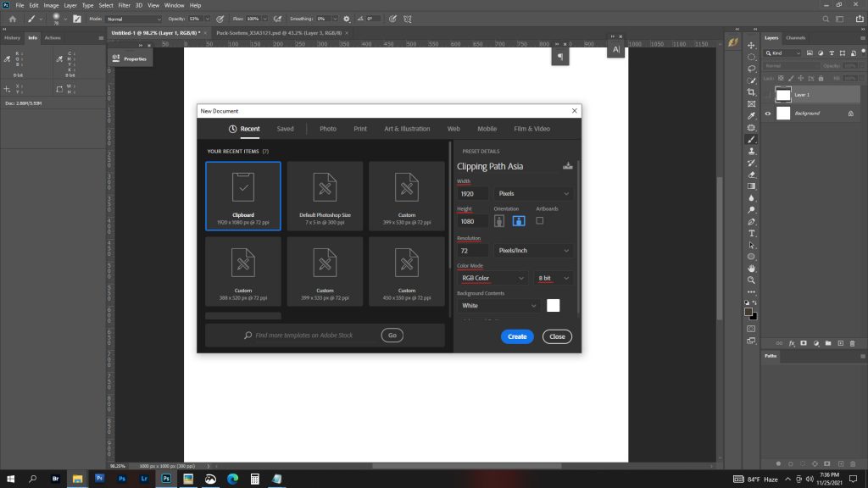Open smoothing options gear icon
The width and height of the screenshot is (868, 488).
click(347, 19)
